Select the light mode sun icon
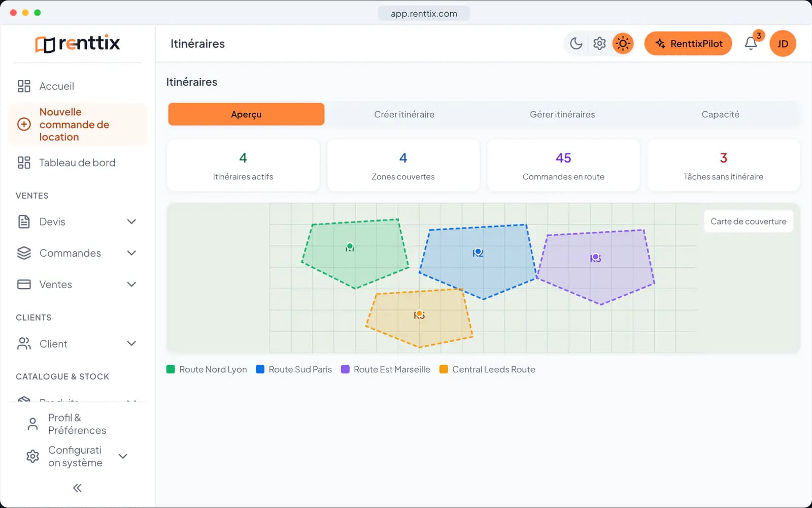The image size is (812, 508). (623, 44)
